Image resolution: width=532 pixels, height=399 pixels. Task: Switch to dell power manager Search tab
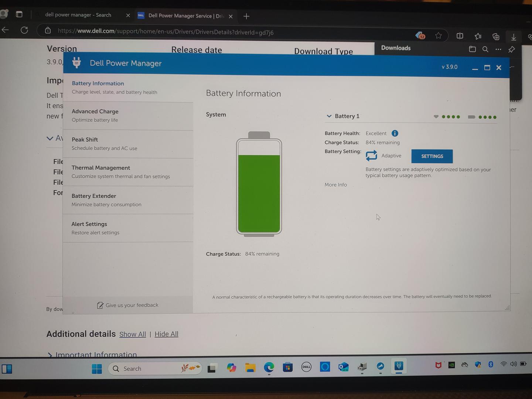click(78, 15)
